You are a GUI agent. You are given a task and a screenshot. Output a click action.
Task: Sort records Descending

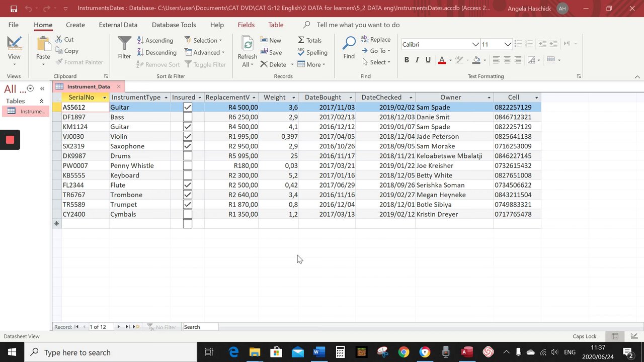tap(157, 52)
